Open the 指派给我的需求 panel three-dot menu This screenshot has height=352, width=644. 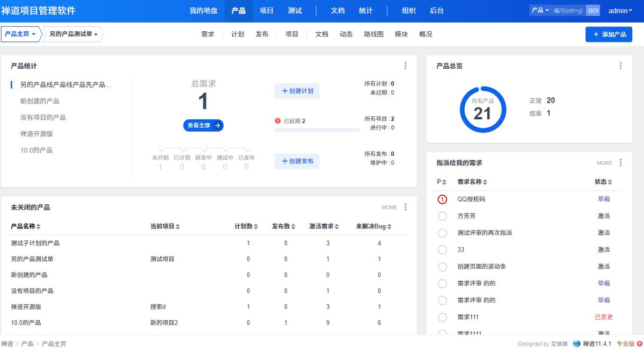point(620,162)
